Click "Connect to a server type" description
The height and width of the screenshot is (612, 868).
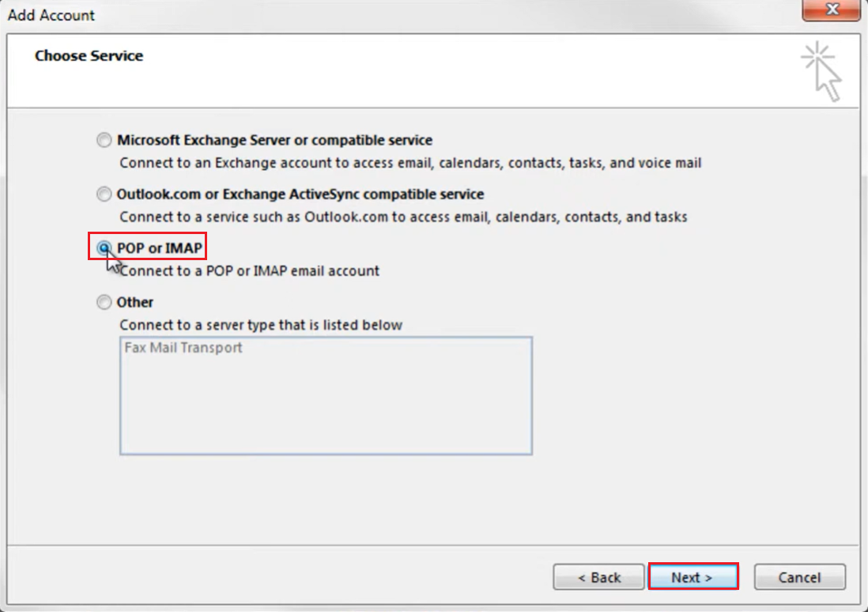pos(261,325)
